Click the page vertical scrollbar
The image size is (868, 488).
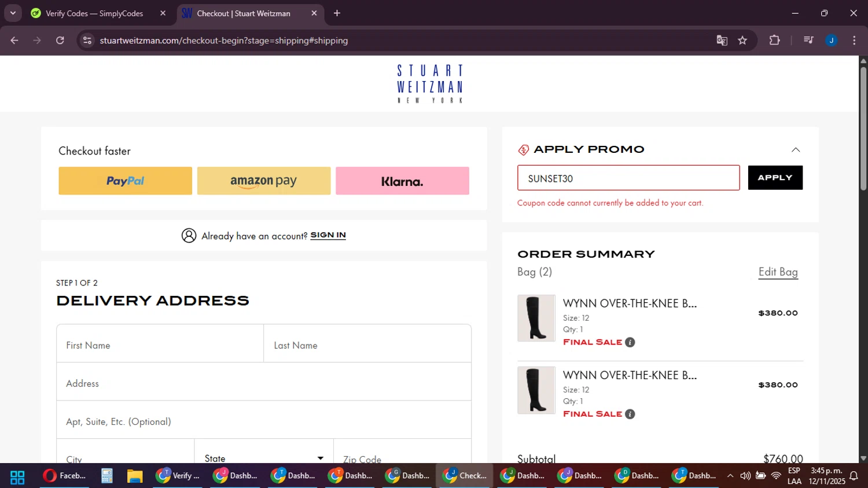click(x=863, y=129)
